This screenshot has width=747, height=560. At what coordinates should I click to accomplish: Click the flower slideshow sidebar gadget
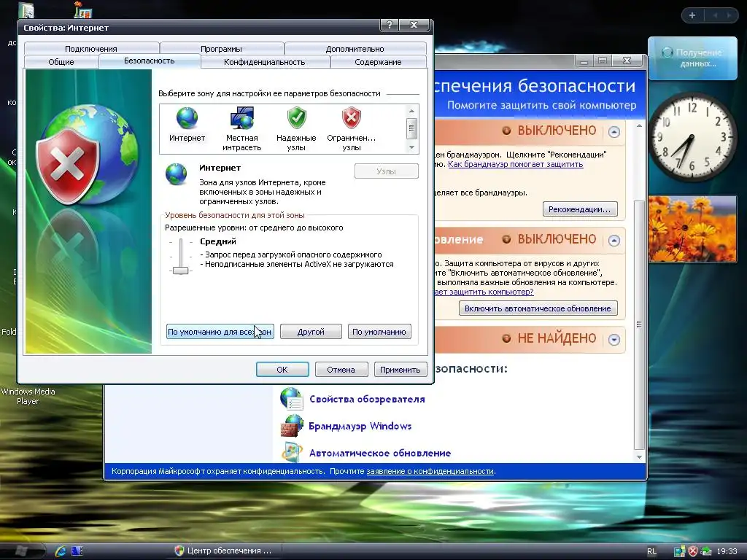click(693, 228)
